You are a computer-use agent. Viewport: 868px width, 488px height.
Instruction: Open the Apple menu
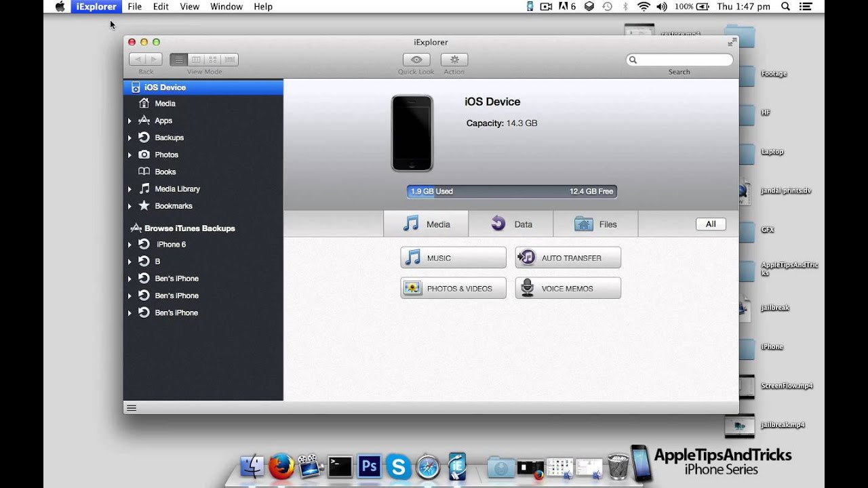60,7
